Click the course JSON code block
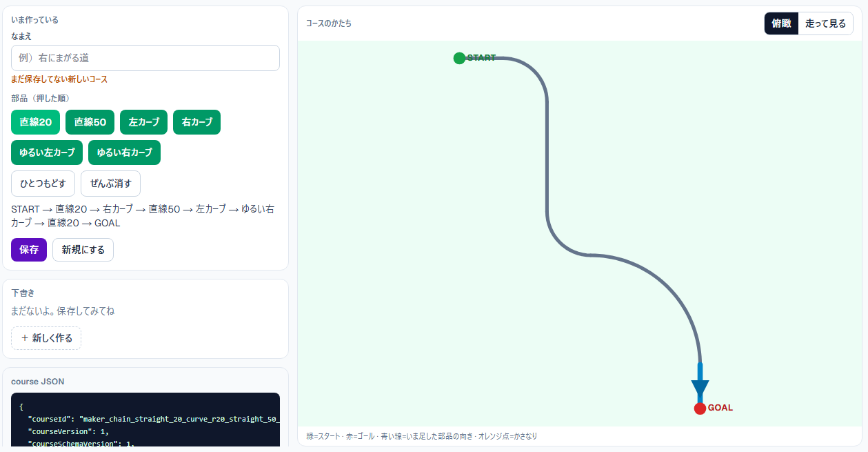Screen dimensions: 868x452 tap(145, 420)
